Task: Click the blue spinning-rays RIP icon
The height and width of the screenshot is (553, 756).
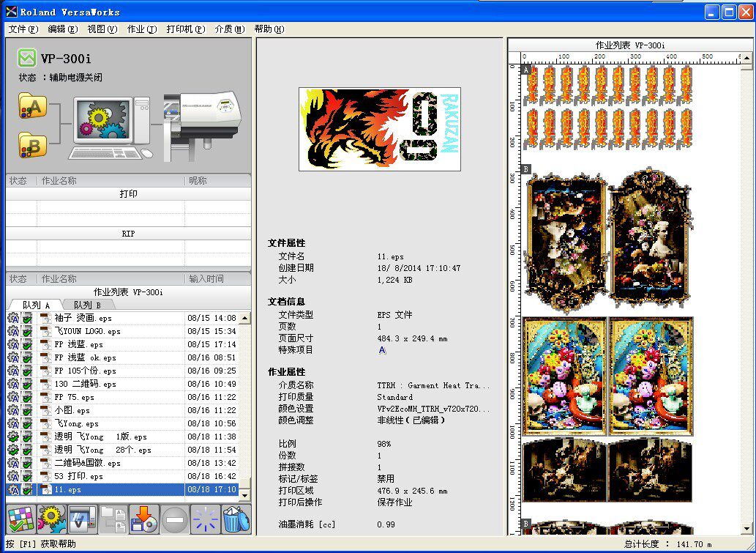Action: 206,519
